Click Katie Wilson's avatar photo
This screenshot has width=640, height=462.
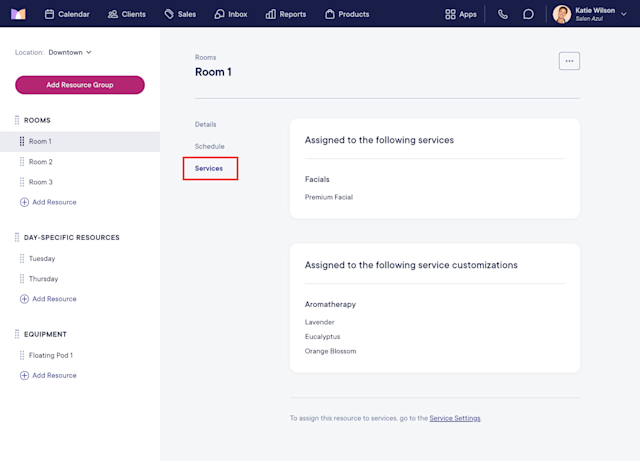(562, 14)
